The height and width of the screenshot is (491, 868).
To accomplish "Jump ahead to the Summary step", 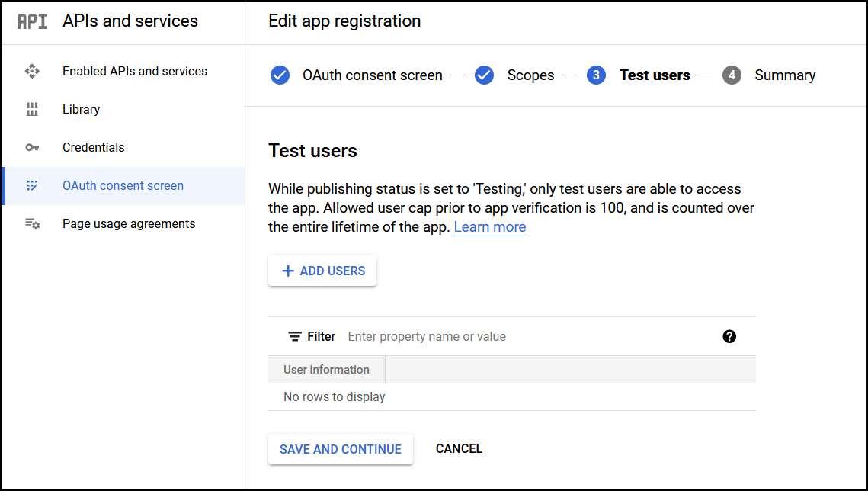I will tap(732, 75).
